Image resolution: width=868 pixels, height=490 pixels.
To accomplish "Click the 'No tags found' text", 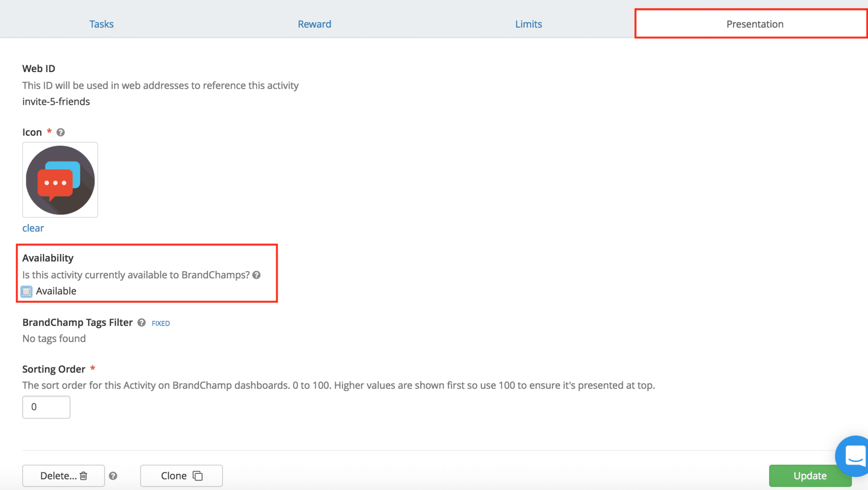I will [54, 339].
